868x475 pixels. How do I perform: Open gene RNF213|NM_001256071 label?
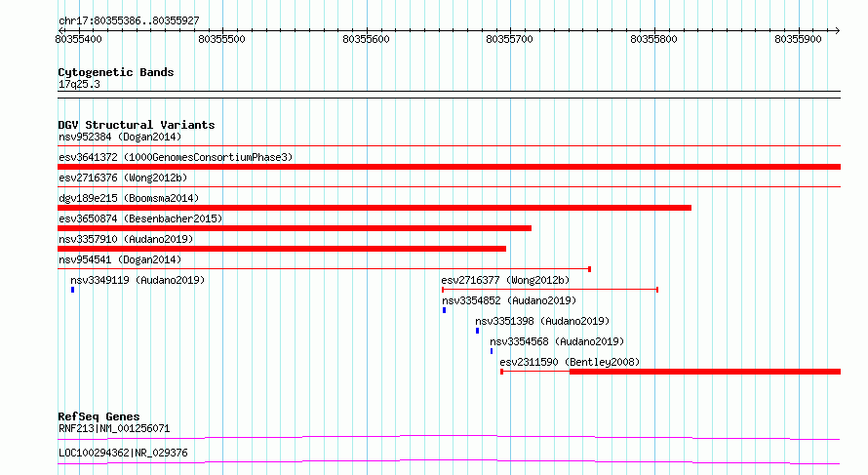tap(114, 428)
